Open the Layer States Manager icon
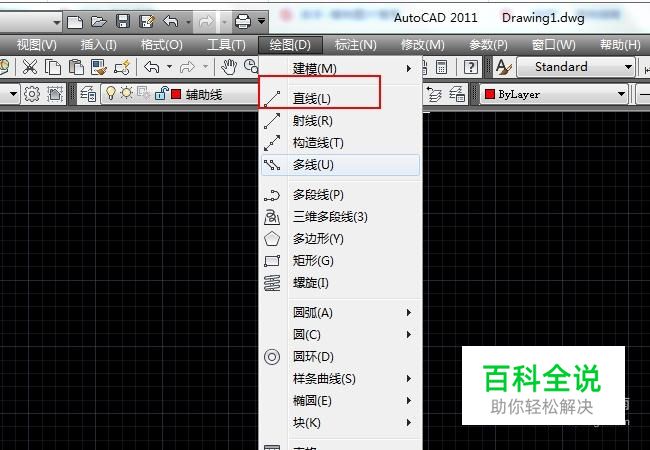 [x=457, y=94]
